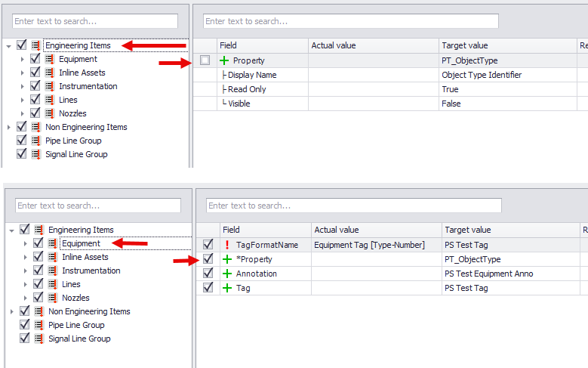The image size is (588, 368).
Task: Toggle the Instrumentation checkbox in top tree
Action: pyautogui.click(x=35, y=86)
